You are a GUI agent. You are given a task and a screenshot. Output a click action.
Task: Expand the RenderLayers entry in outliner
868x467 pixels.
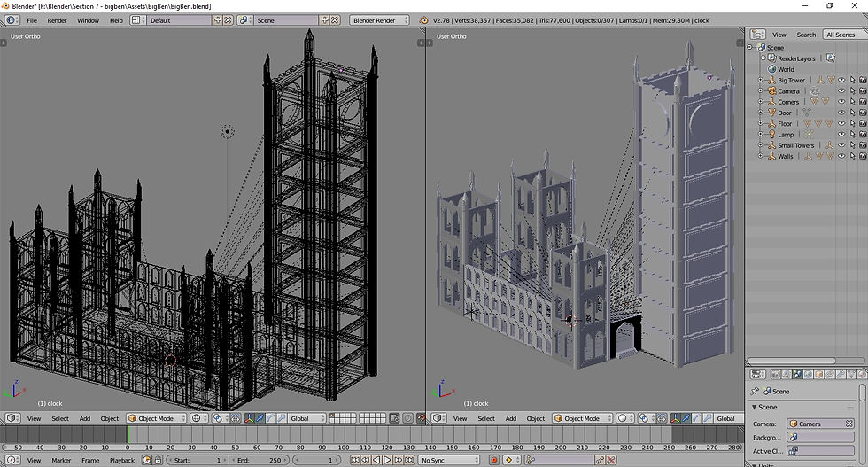[763, 58]
